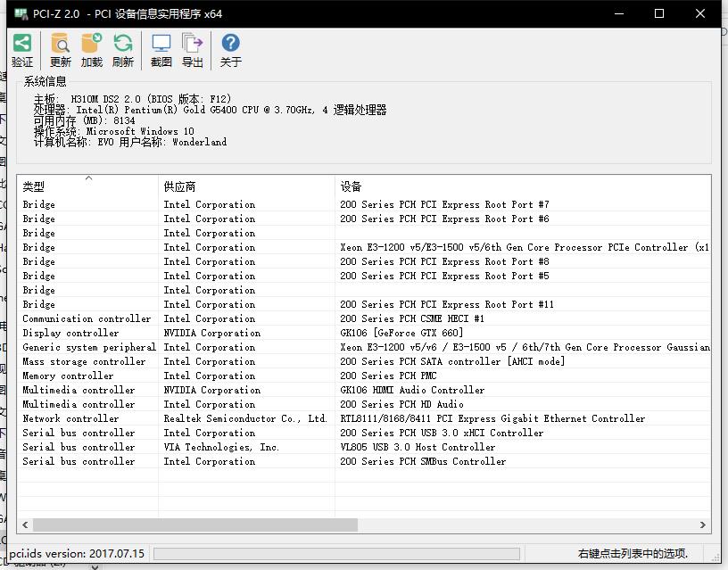Select the VL805 USB 3.0 Host Controller row
Screen dimensions: 728x570
pyautogui.click(x=268, y=447)
